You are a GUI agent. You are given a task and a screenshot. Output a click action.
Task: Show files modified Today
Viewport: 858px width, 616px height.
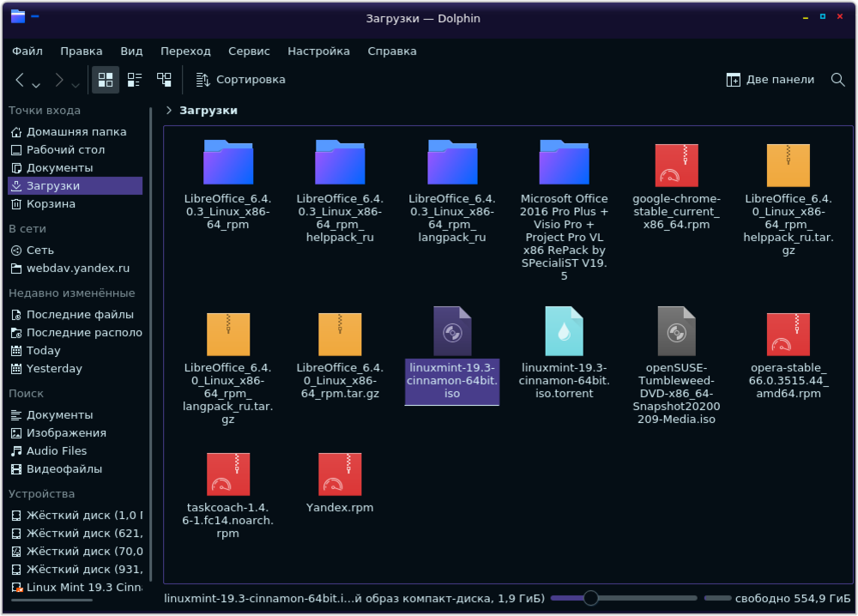pyautogui.click(x=76, y=351)
